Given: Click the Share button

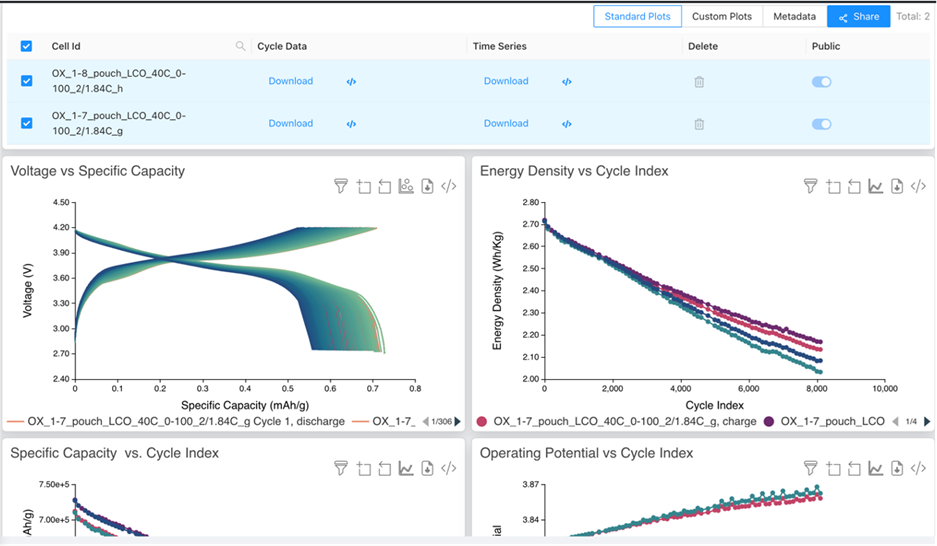Looking at the screenshot, I should pos(859,17).
